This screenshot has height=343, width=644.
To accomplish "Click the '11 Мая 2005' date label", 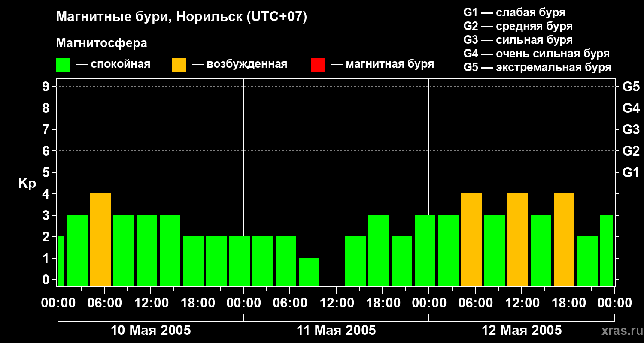I will click(336, 331).
